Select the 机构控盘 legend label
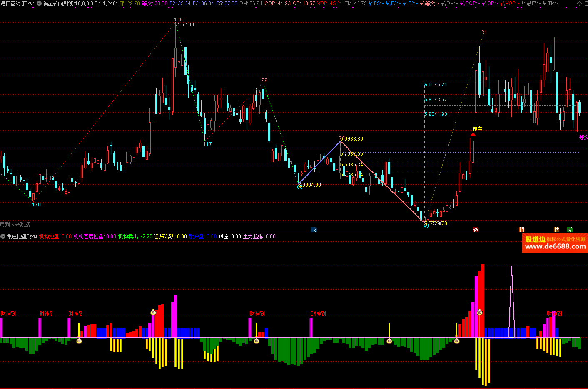Image resolution: width=588 pixels, height=389 pixels. click(49, 236)
